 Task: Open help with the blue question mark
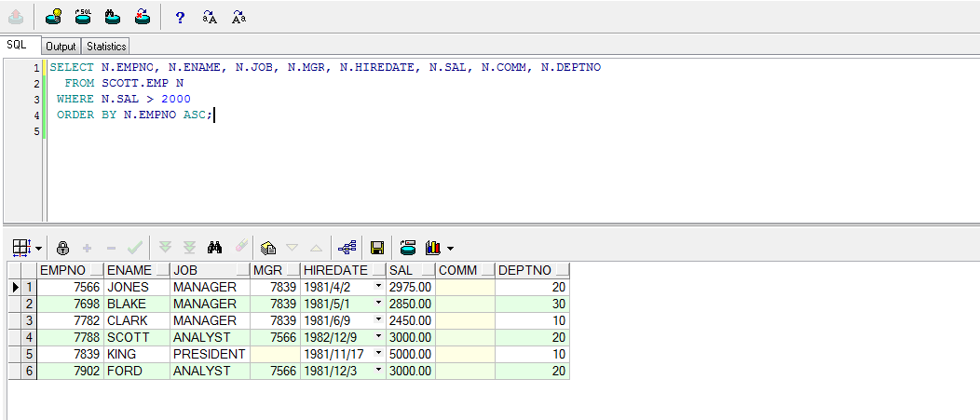pos(180,18)
